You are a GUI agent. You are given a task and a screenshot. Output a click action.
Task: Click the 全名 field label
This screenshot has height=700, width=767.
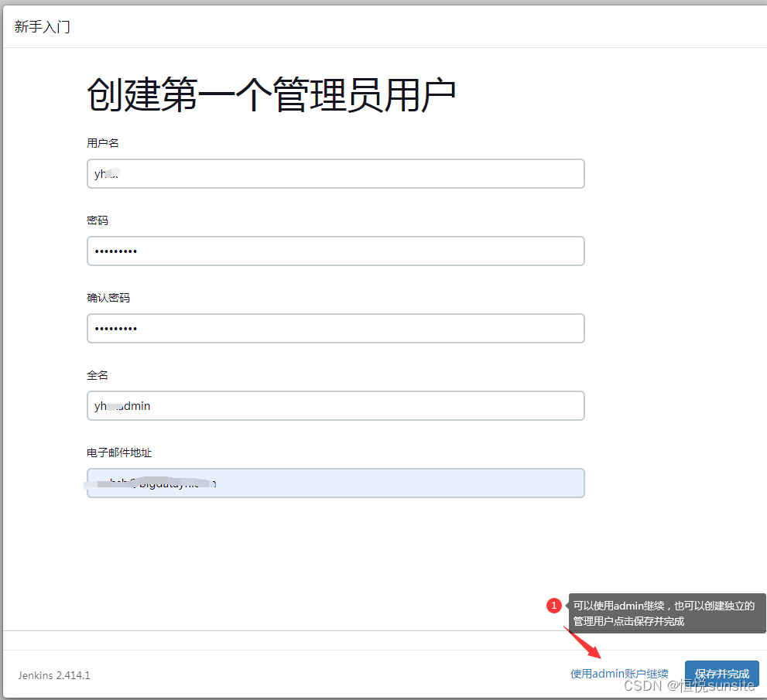click(98, 374)
